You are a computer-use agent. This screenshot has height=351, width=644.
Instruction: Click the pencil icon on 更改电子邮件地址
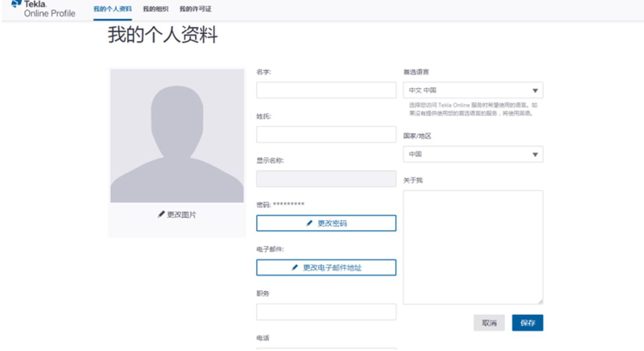294,268
